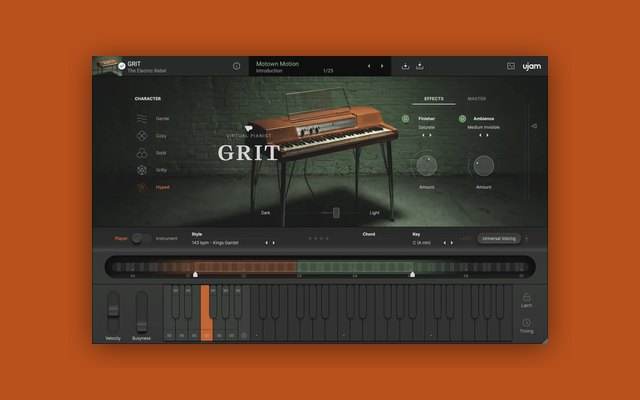The width and height of the screenshot is (640, 400).
Task: Select previous Ambience mode arrow
Action: pyautogui.click(x=480, y=135)
